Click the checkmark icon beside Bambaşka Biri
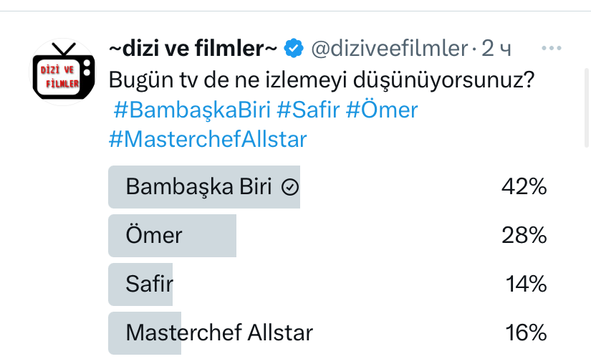This screenshot has width=591, height=364. click(x=290, y=188)
